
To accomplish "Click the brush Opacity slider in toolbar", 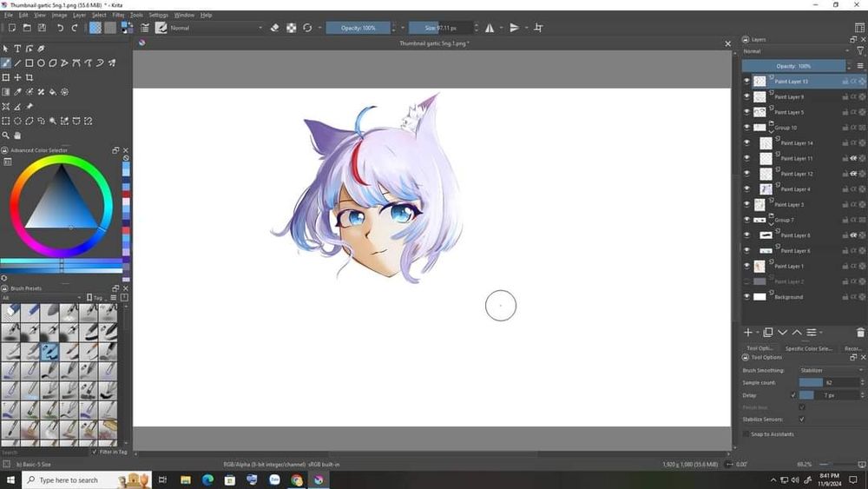I will coord(358,28).
